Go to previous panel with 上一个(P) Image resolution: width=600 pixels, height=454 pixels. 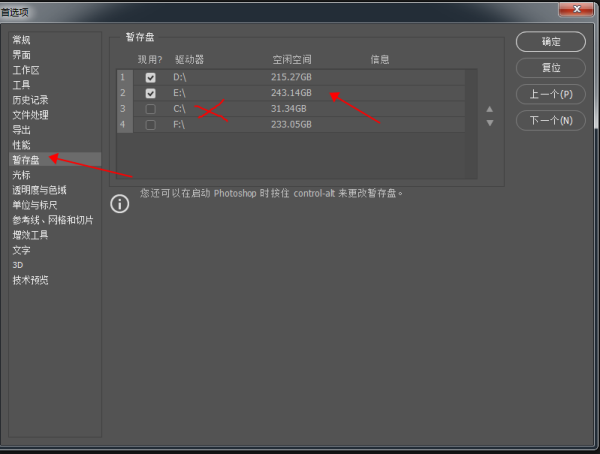point(551,94)
